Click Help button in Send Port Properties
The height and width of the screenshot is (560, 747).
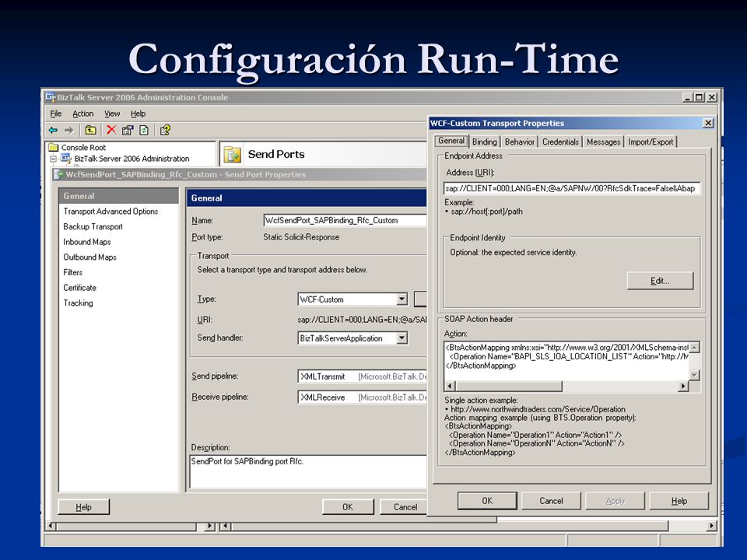83,507
